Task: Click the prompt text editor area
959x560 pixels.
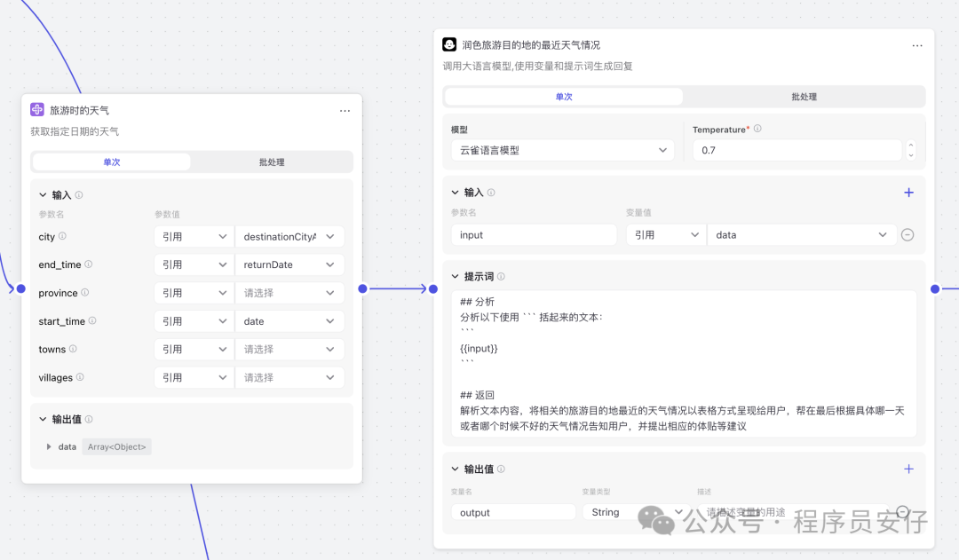Action: click(684, 364)
